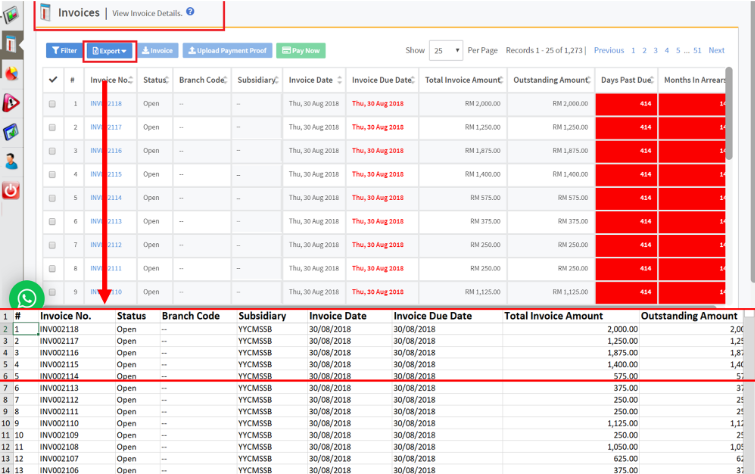Click the red power logout icon
The height and width of the screenshot is (474, 755).
click(x=11, y=191)
